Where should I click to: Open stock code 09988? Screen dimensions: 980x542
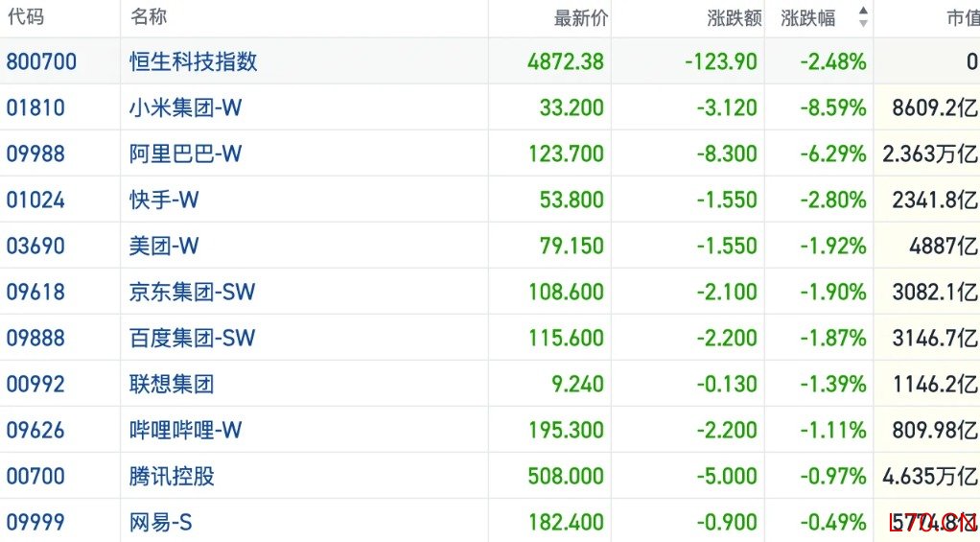(x=35, y=153)
